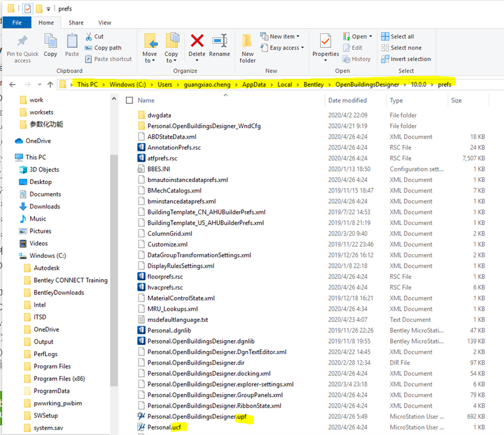The height and width of the screenshot is (435, 504).
Task: Open the Open button dropdown
Action: (370, 36)
